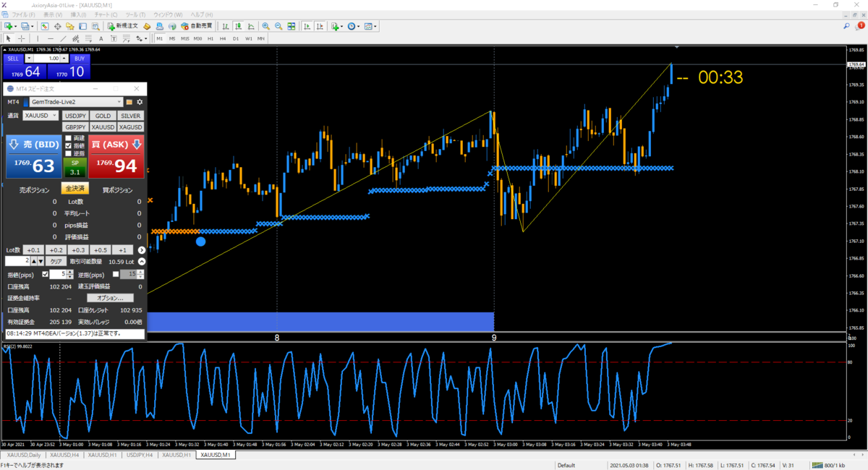Viewport: 868px width, 470px height.
Task: Open the GemTrade-Live2 account dropdown
Action: click(75, 102)
